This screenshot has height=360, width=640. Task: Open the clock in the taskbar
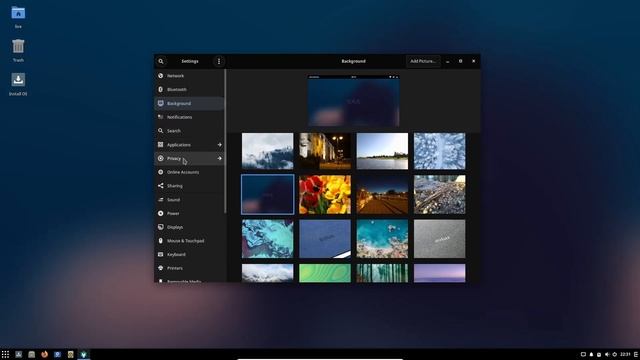(625, 354)
